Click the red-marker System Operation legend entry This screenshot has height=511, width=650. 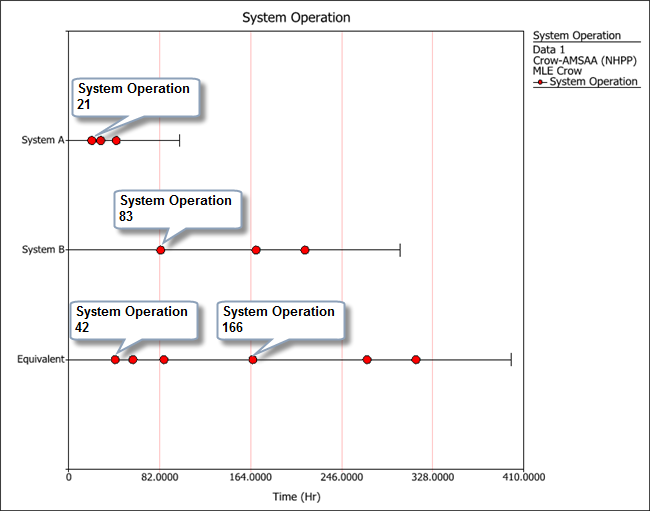[587, 82]
